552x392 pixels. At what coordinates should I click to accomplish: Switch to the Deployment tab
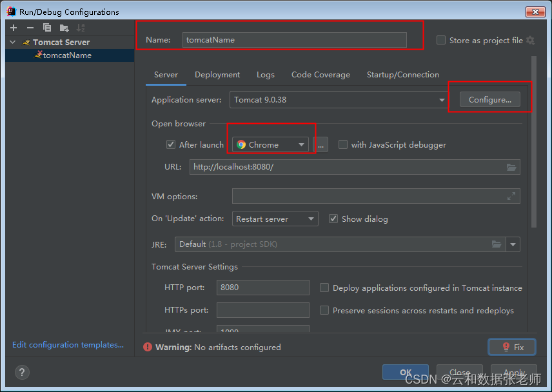[217, 75]
